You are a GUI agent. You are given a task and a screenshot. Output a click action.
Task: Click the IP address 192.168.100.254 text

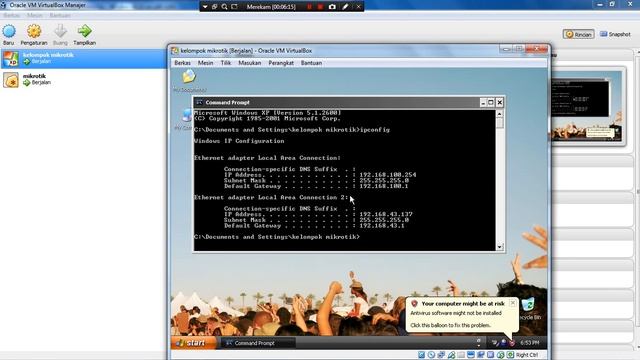[x=388, y=175]
